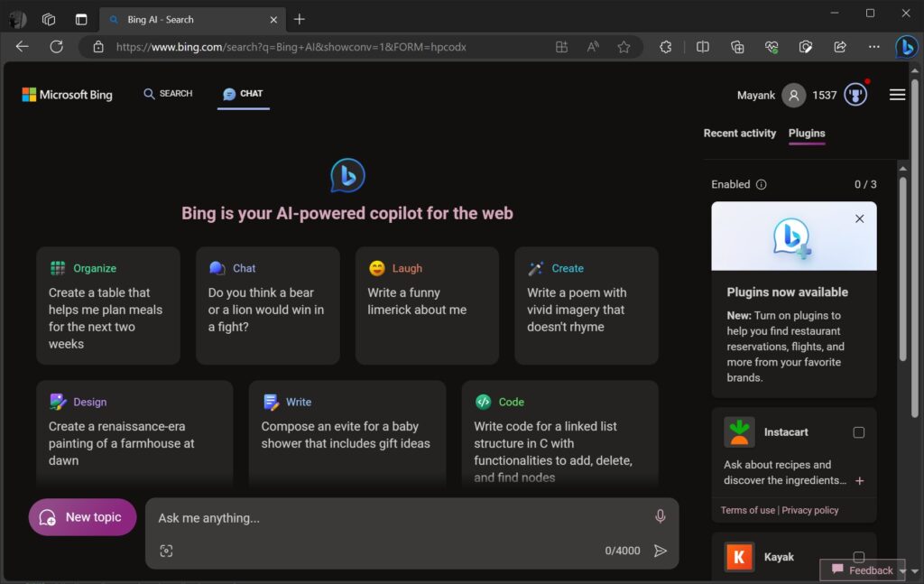
Task: Open the Bing Copilot icon in browser toolbar
Action: [906, 47]
